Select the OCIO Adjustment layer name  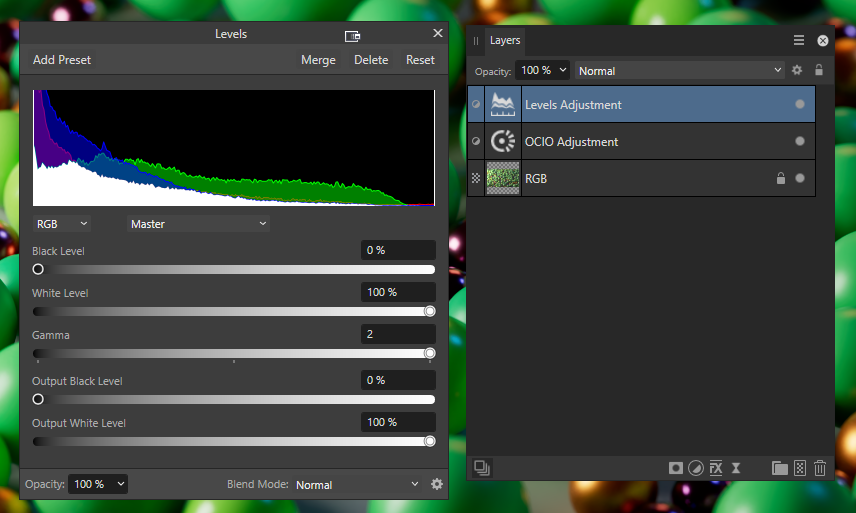pos(572,142)
